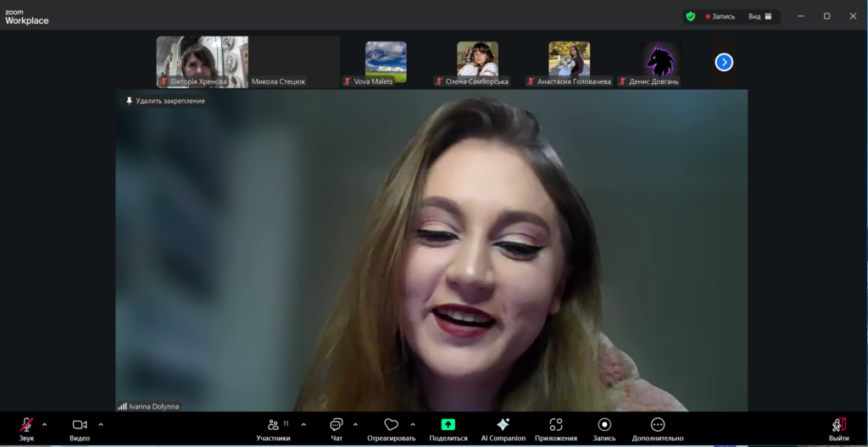Start screen sharing with Поделиться
868x447 pixels.
(448, 425)
